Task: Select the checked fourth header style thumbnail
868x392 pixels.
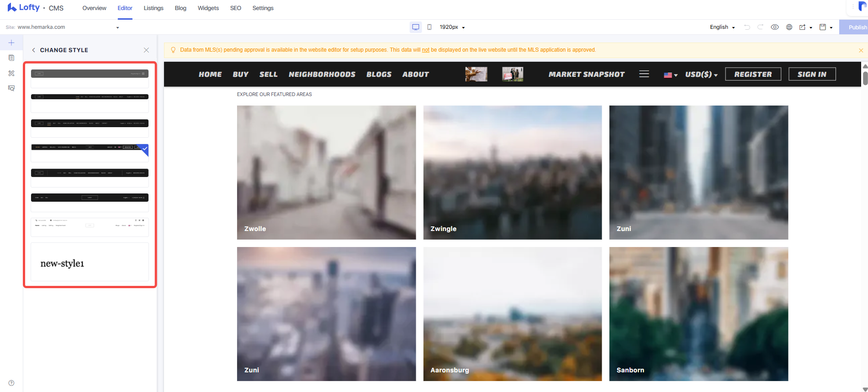Action: [x=90, y=153]
